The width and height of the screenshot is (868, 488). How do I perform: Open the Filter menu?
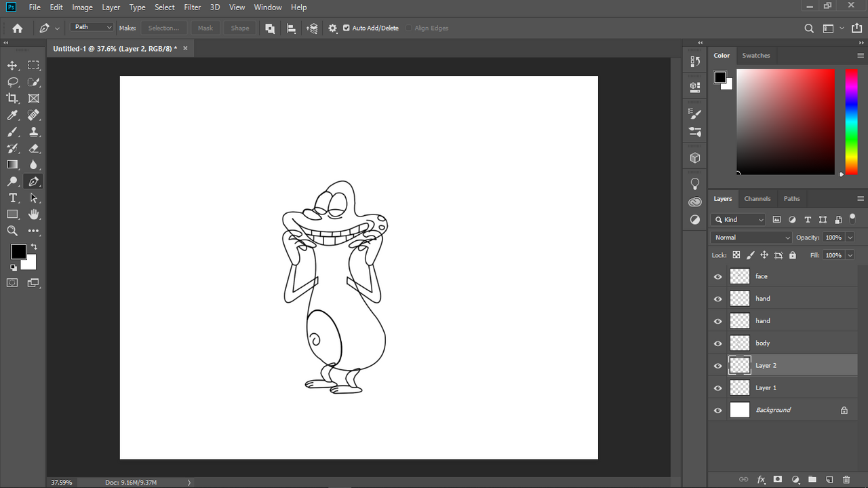tap(193, 7)
